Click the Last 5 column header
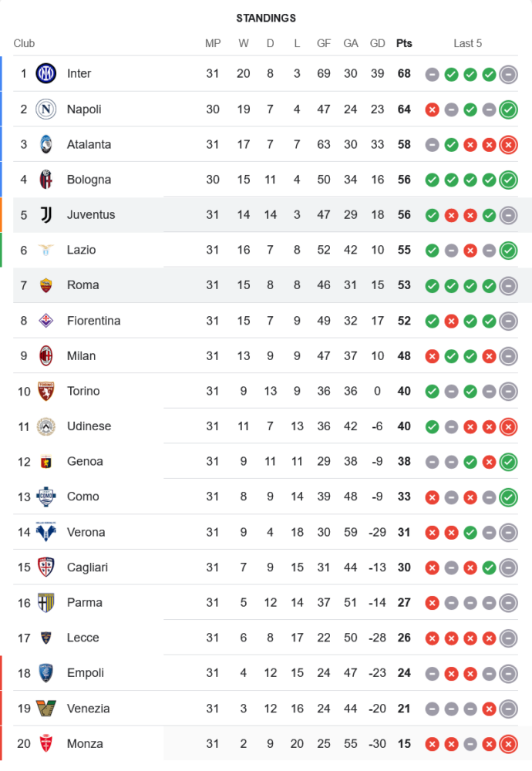 [468, 43]
